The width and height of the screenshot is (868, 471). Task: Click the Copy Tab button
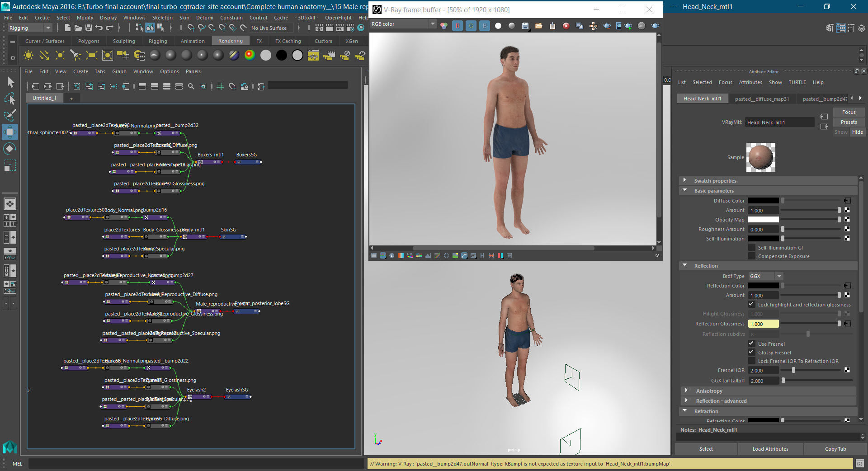[835, 449]
